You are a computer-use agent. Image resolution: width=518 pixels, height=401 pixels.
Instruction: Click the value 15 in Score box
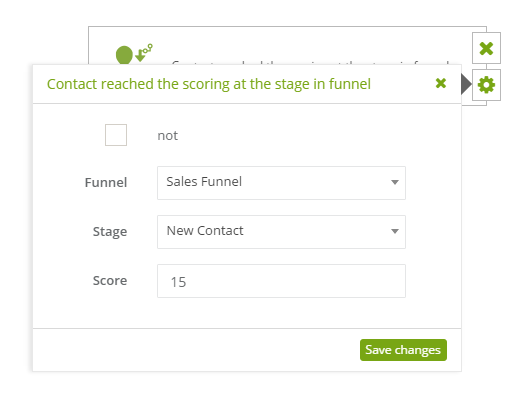[x=178, y=282]
